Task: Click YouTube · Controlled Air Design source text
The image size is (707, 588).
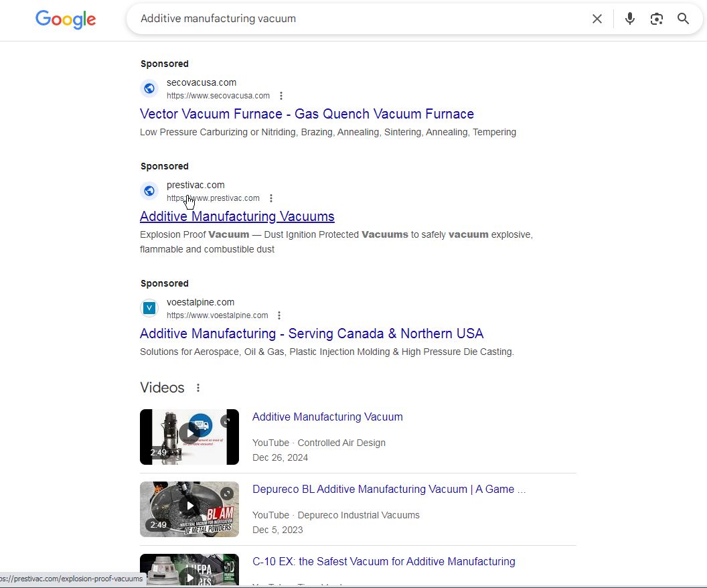Action: [x=319, y=443]
